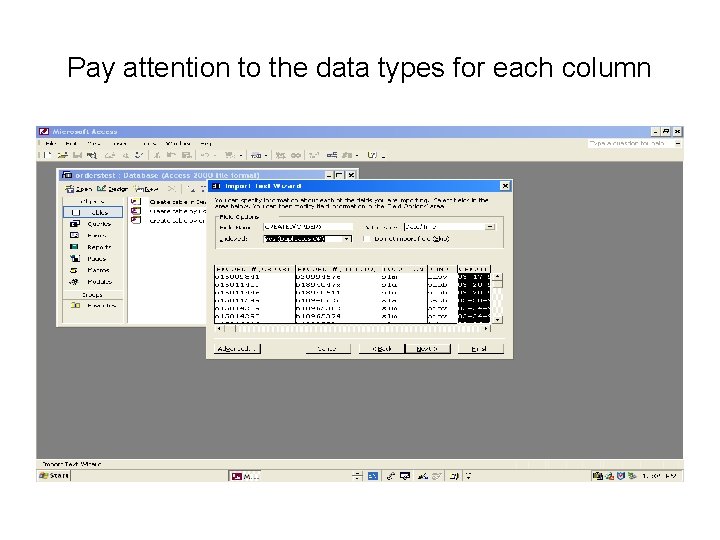Open the Indexed dropdown in wizard

point(347,239)
